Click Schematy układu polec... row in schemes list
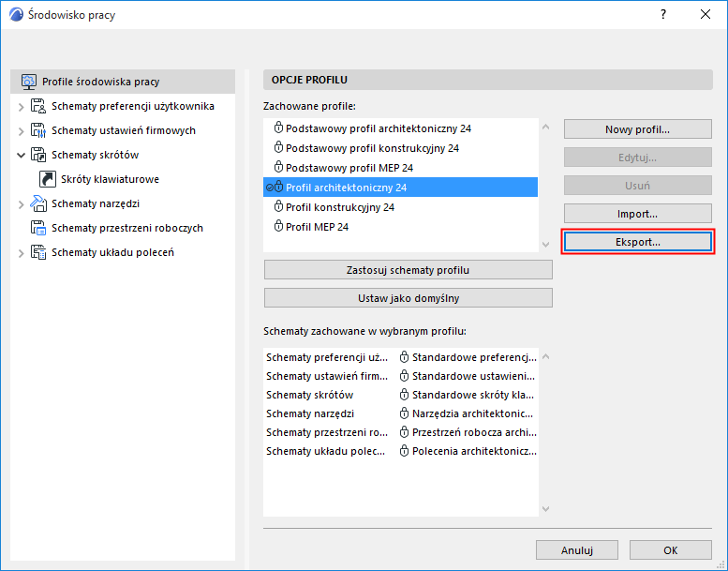This screenshot has height=571, width=728. 401,451
